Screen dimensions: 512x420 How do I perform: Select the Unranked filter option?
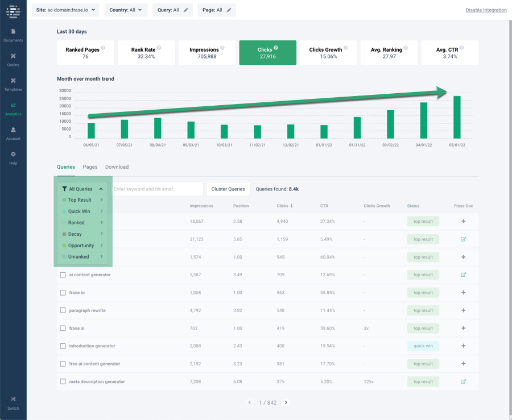point(79,257)
